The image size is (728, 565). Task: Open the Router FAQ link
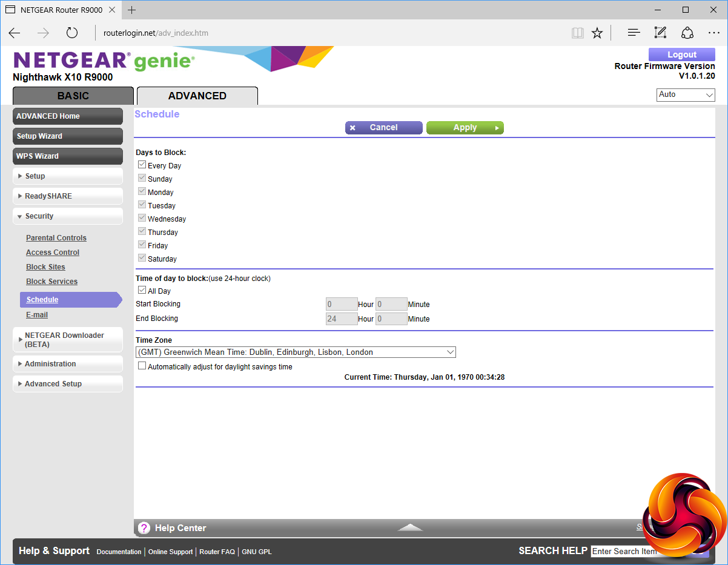tap(217, 552)
